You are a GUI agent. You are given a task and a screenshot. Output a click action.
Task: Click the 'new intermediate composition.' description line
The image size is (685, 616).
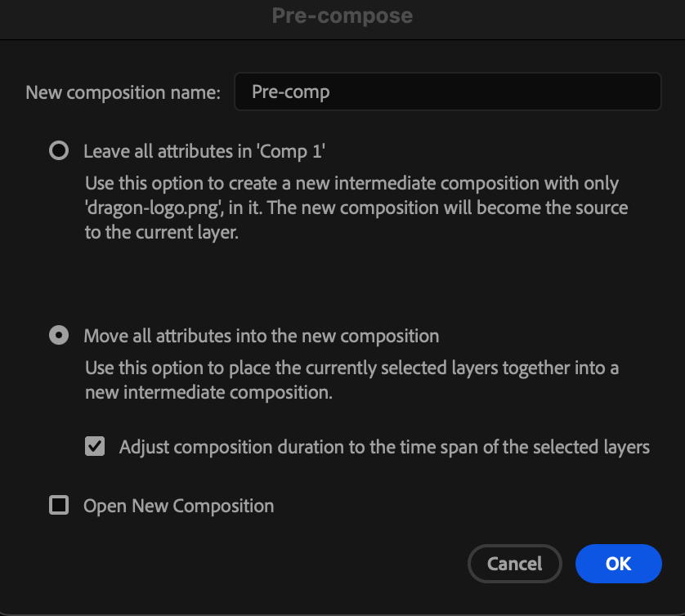[x=208, y=392]
